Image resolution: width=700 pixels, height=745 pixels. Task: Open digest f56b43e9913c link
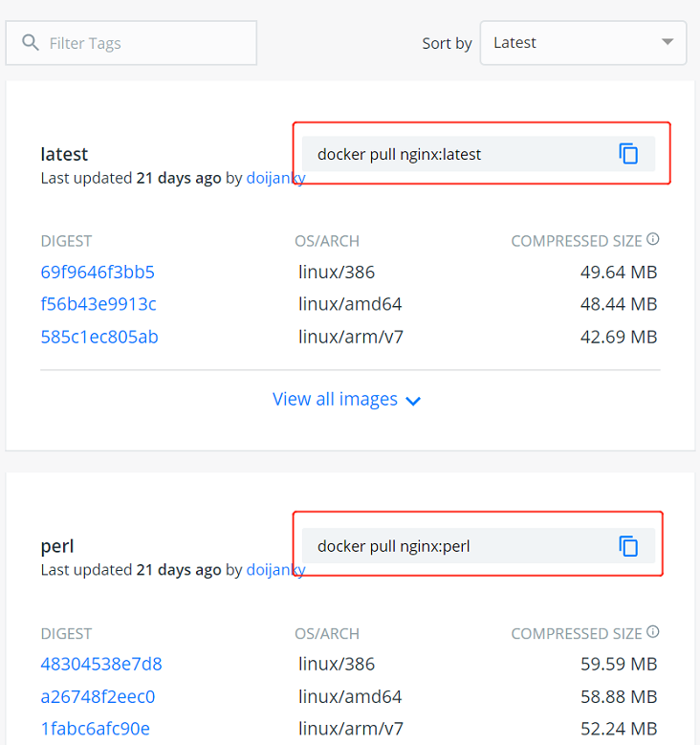click(x=98, y=305)
